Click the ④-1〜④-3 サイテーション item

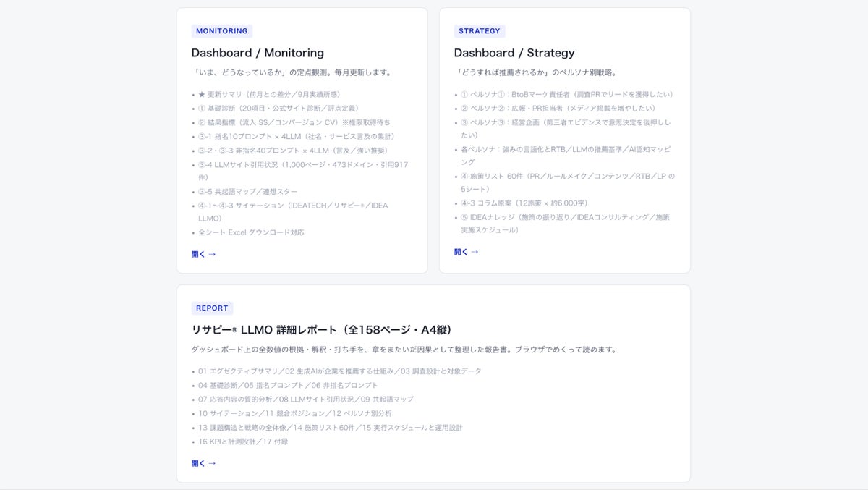coord(293,212)
